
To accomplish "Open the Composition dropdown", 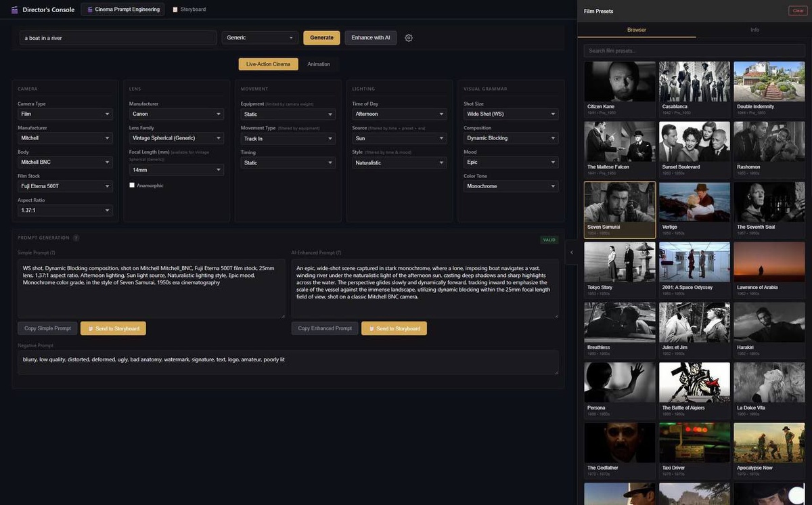I will [511, 138].
